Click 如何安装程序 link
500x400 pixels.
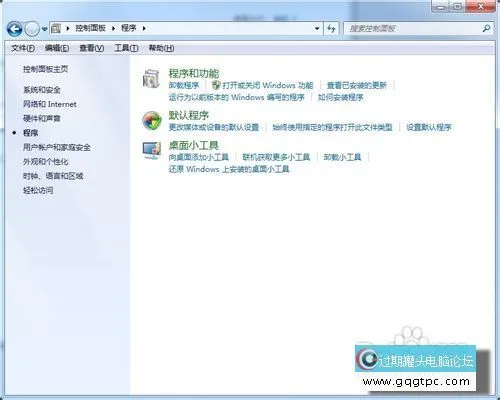[x=340, y=98]
